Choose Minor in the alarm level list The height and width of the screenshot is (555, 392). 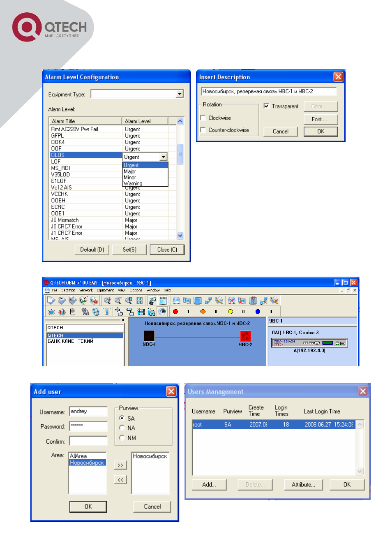coord(145,178)
